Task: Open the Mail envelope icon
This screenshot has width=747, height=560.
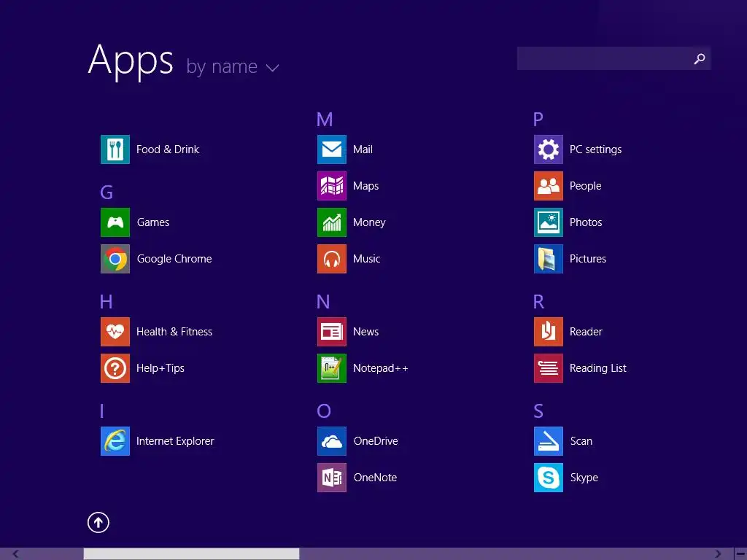Action: (332, 149)
